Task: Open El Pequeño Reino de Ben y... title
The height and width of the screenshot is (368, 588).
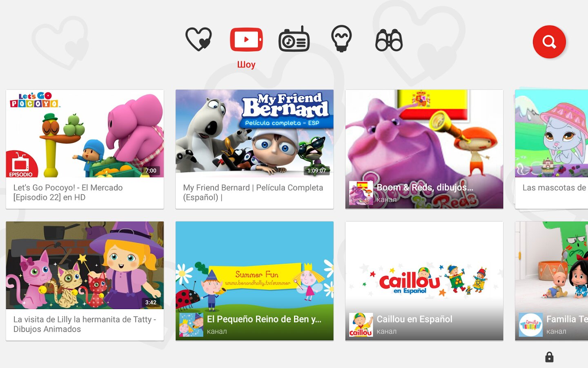Action: [x=264, y=319]
